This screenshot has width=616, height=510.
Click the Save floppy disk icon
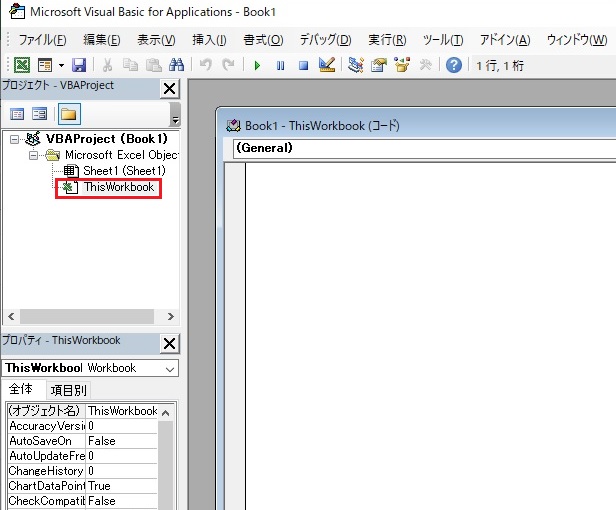[79, 65]
